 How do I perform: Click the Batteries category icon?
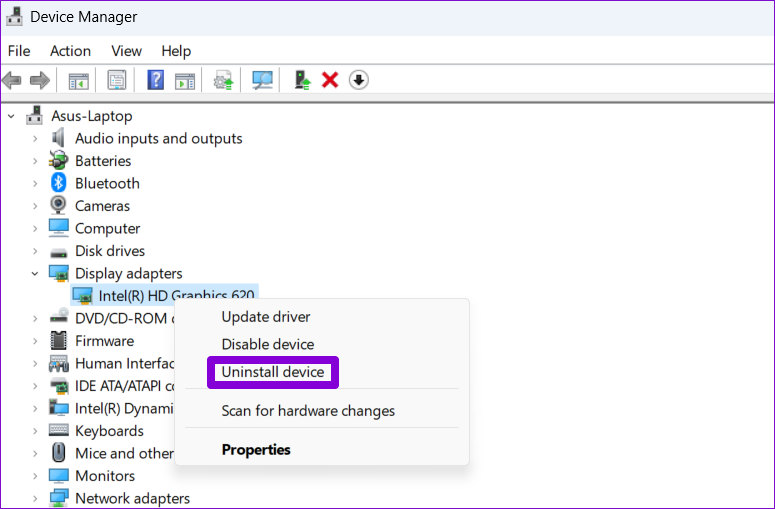[58, 161]
